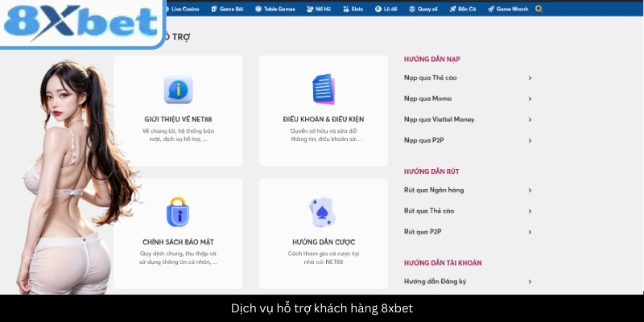Open the Nạp qua Thẻ cào link
Image resolution: width=644 pixels, height=322 pixels.
(x=430, y=77)
